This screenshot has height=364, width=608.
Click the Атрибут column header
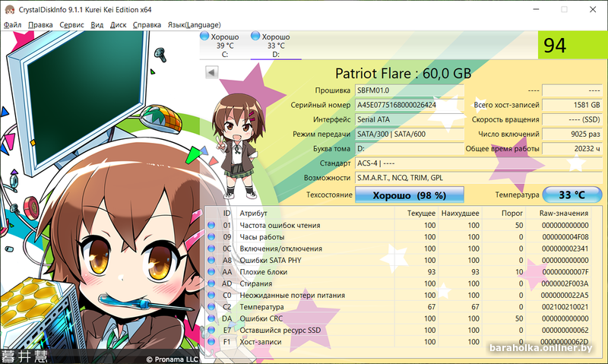253,214
